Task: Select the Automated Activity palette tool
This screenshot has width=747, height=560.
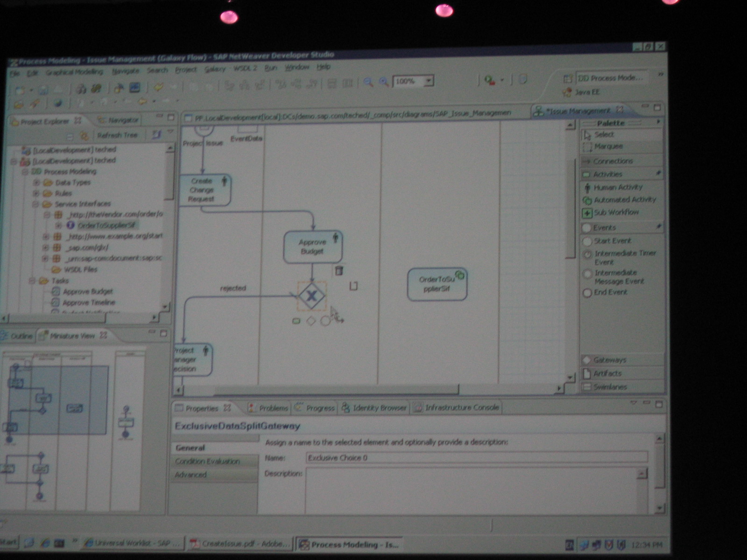Action: coord(620,200)
